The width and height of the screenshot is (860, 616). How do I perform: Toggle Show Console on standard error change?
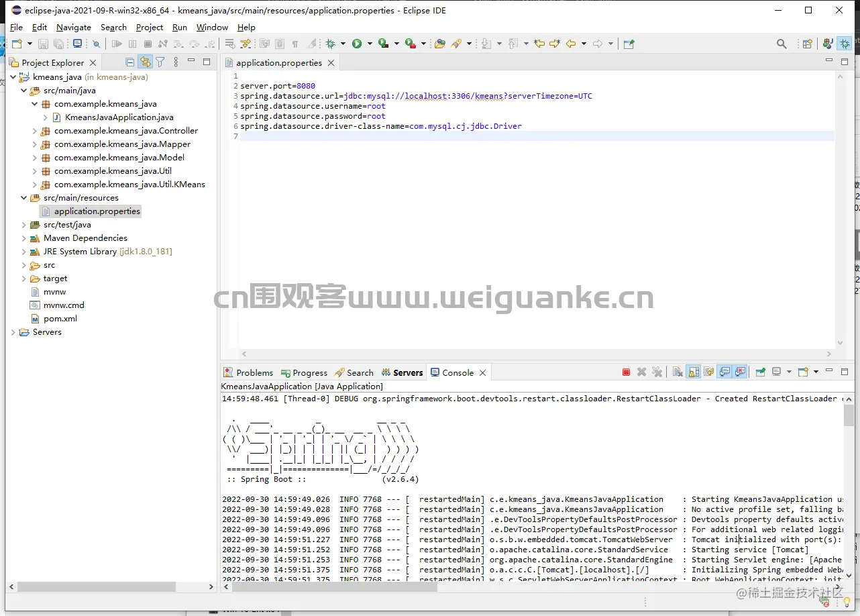pyautogui.click(x=741, y=372)
